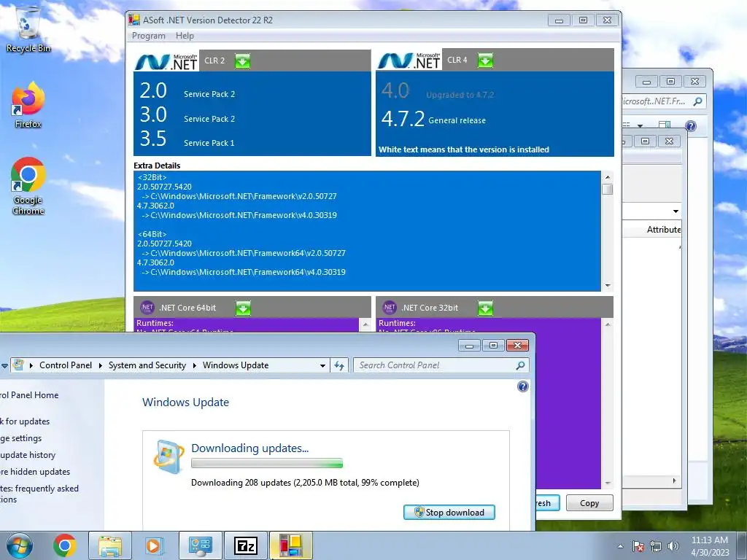Open the Help menu
This screenshot has height=560, width=747.
[x=185, y=36]
